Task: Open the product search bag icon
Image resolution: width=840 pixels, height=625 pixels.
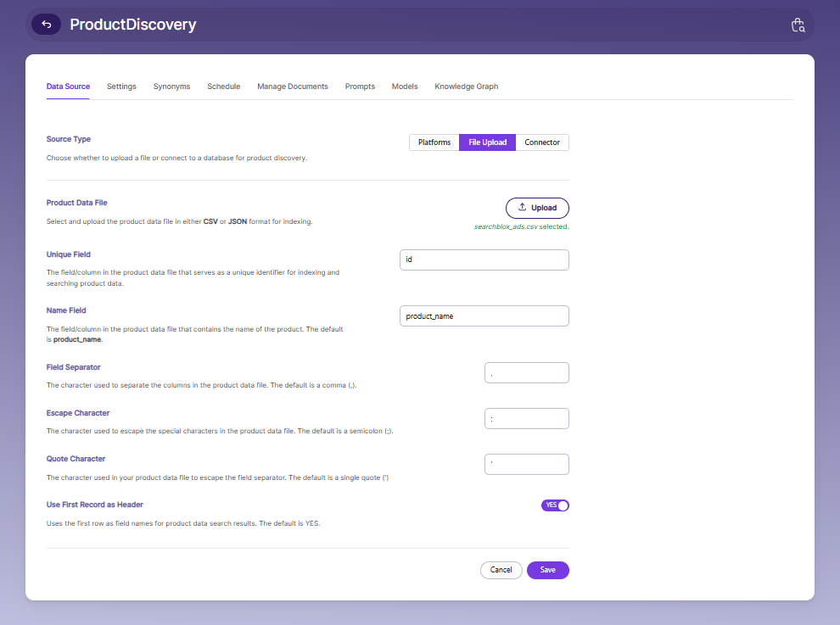Action: [798, 25]
